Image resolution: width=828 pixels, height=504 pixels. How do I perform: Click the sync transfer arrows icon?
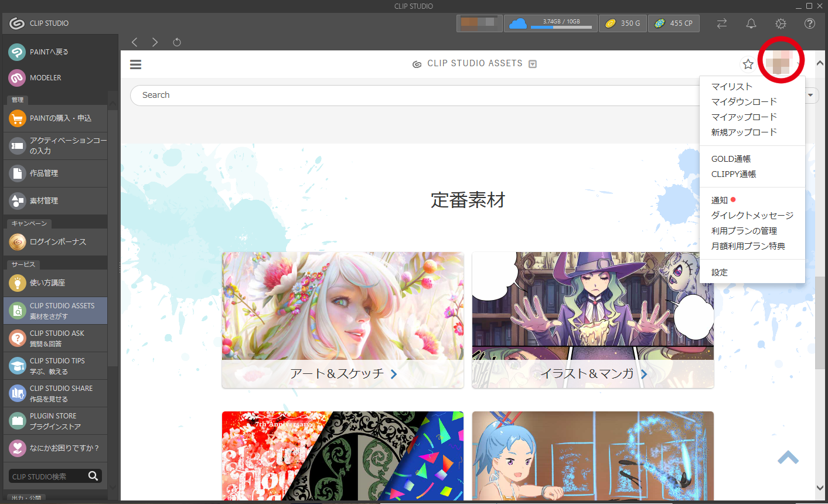[x=721, y=23]
